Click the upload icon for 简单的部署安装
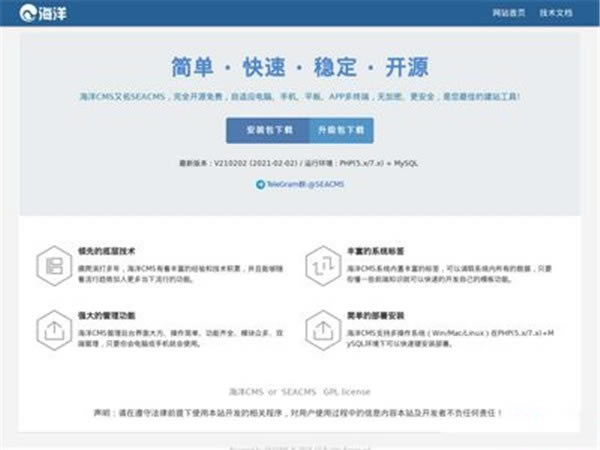This screenshot has height=450, width=600. 323,330
